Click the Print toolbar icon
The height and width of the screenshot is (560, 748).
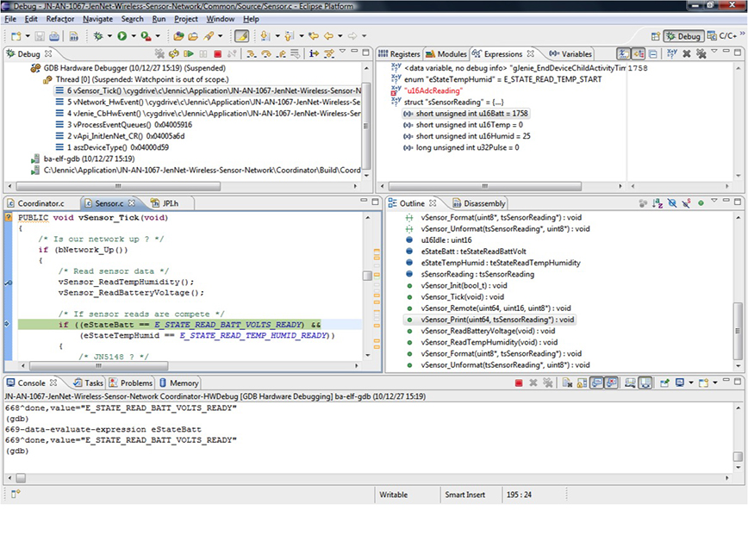[54, 36]
